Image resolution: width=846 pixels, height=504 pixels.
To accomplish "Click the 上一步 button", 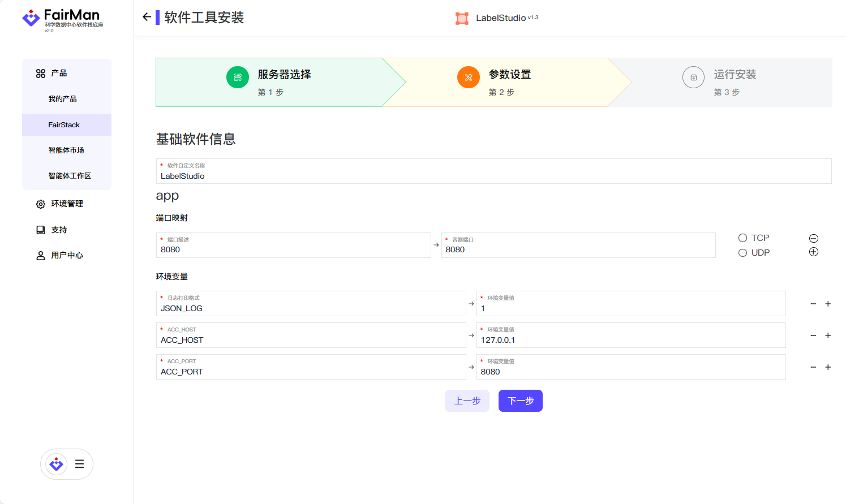I will point(467,401).
